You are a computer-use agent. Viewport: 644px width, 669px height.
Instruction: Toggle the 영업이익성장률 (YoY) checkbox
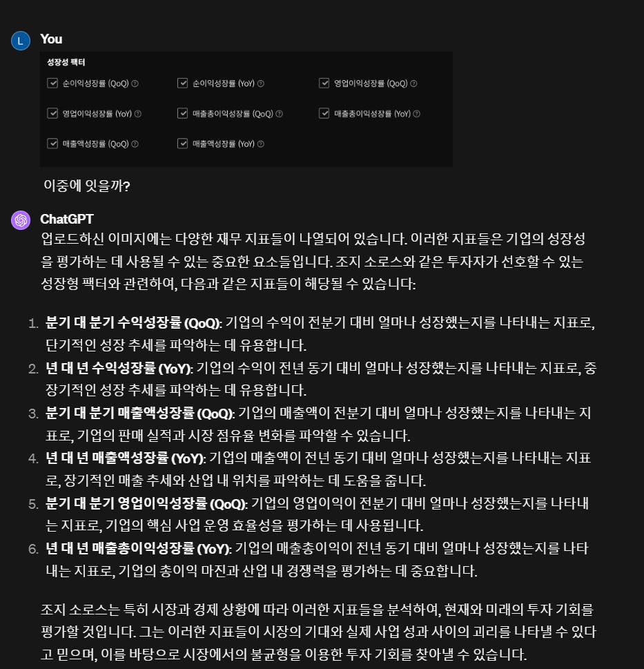pyautogui.click(x=52, y=113)
